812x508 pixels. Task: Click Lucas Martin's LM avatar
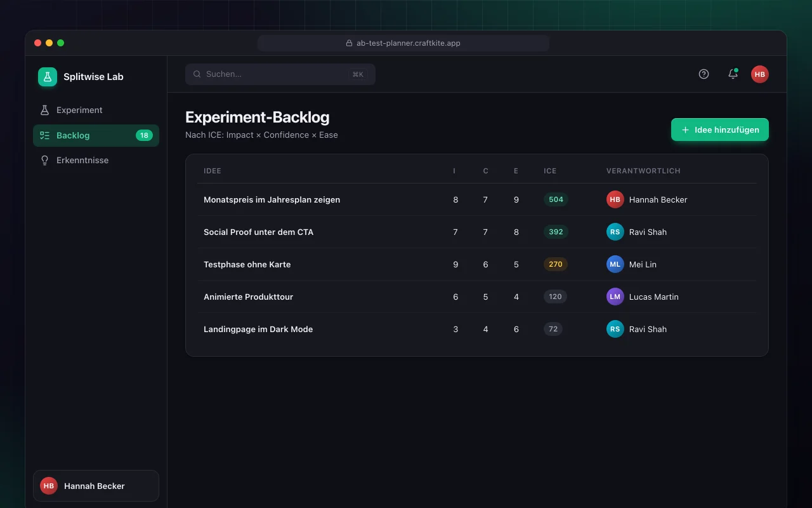tap(615, 297)
